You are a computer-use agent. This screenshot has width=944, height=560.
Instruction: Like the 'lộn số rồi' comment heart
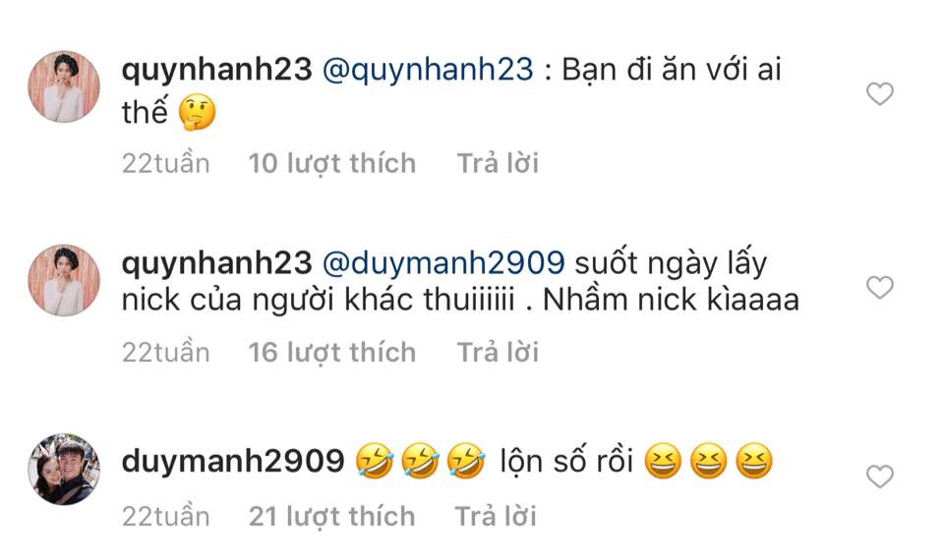tap(879, 476)
